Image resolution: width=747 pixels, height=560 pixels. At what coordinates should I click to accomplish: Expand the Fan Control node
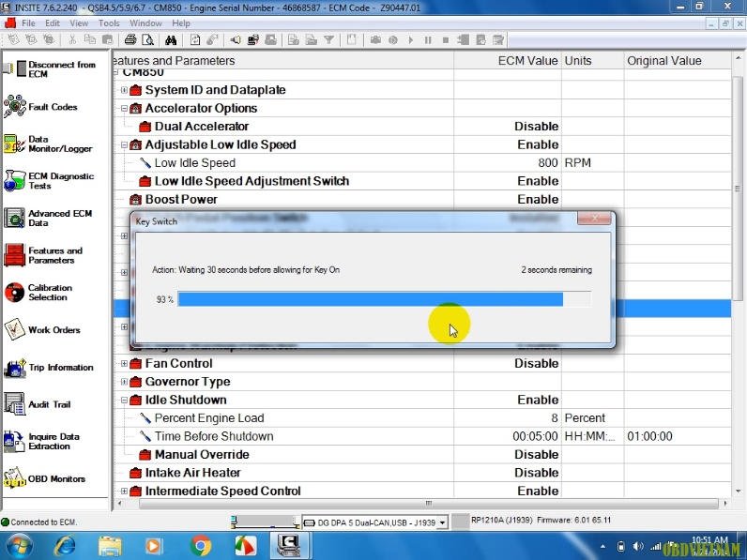click(x=124, y=363)
